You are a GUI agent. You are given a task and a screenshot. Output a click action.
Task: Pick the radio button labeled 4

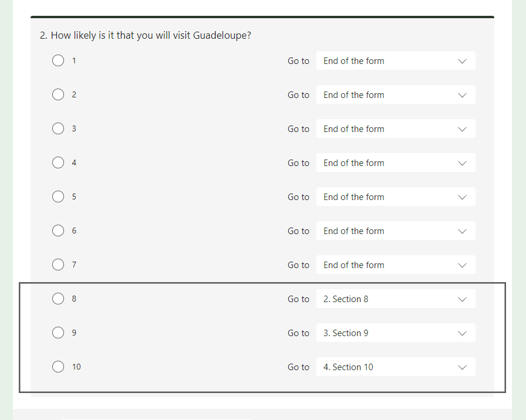click(x=58, y=162)
